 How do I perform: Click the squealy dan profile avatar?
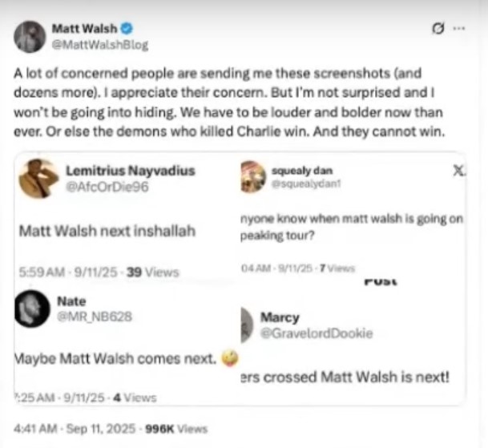click(253, 177)
